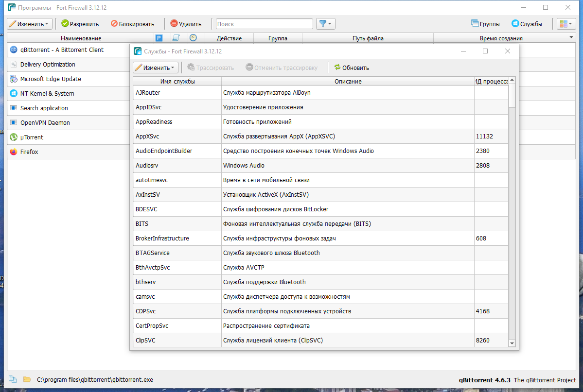583x392 pixels.
Task: Open the colored grid options dropdown
Action: [566, 24]
